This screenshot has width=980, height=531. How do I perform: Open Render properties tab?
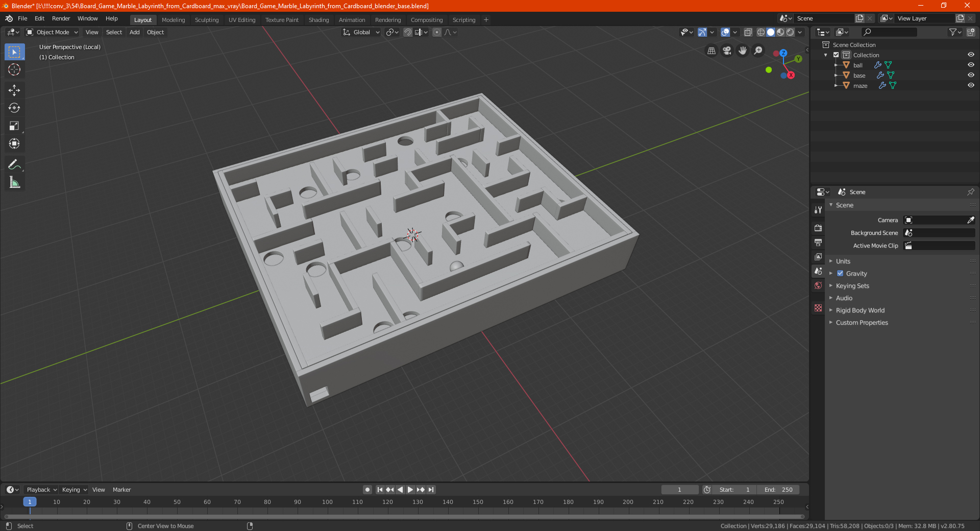[818, 228]
